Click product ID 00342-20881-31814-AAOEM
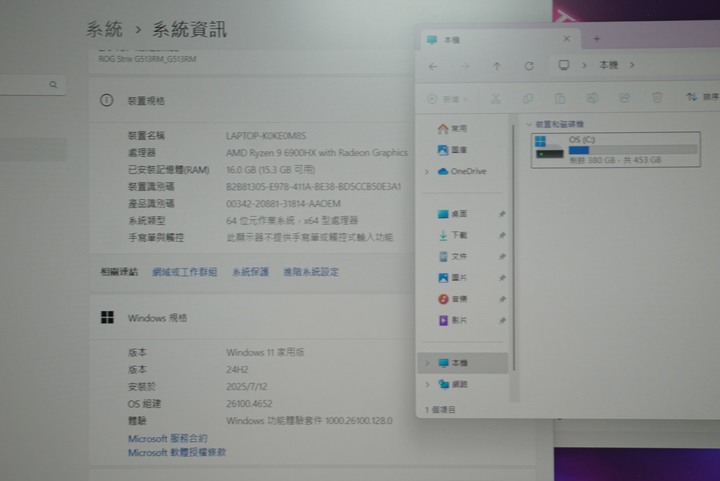This screenshot has height=481, width=720. [x=283, y=203]
